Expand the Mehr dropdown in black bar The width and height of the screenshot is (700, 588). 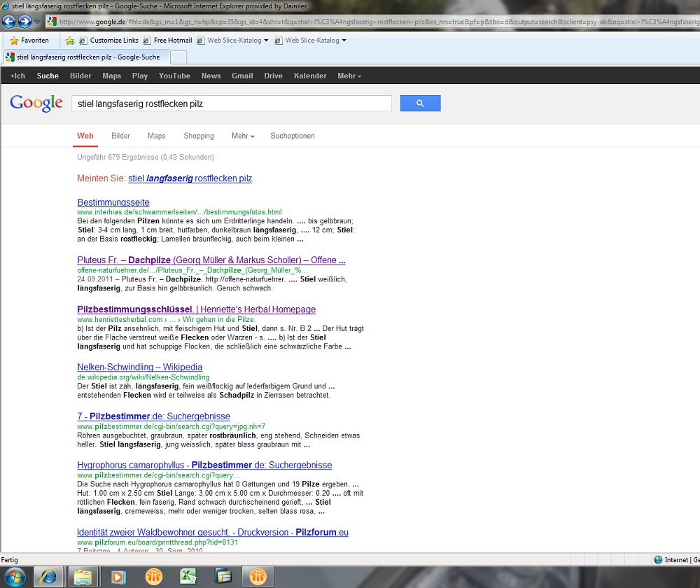(x=349, y=76)
